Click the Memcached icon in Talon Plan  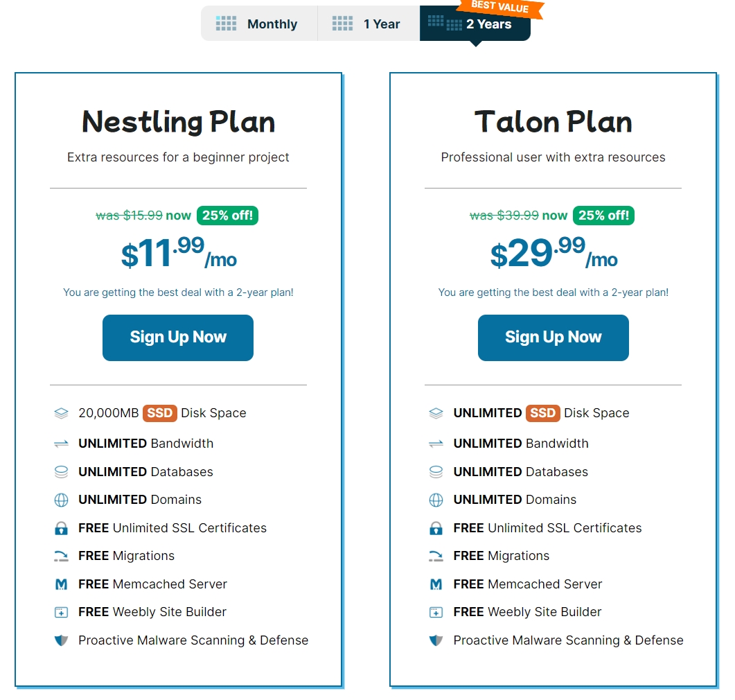[x=436, y=584]
